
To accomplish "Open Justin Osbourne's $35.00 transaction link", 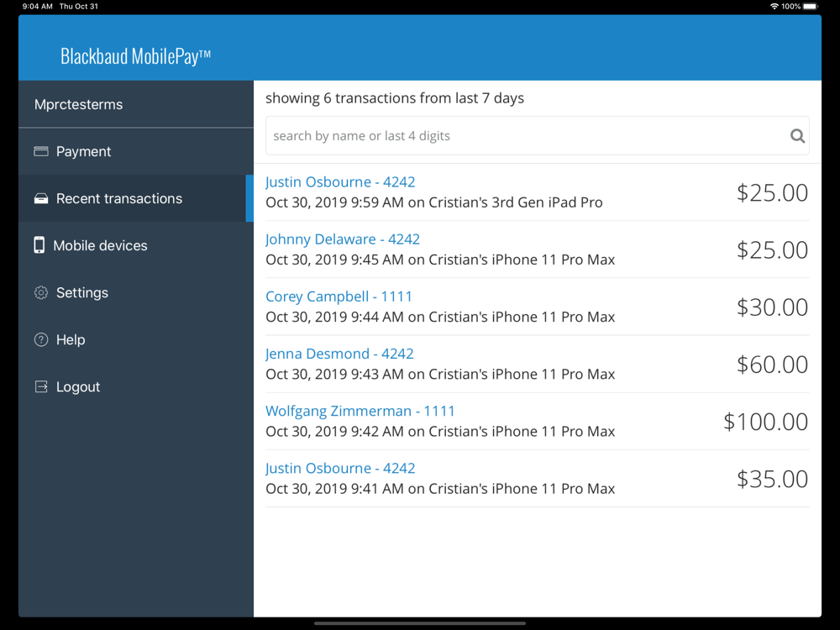I will (340, 469).
